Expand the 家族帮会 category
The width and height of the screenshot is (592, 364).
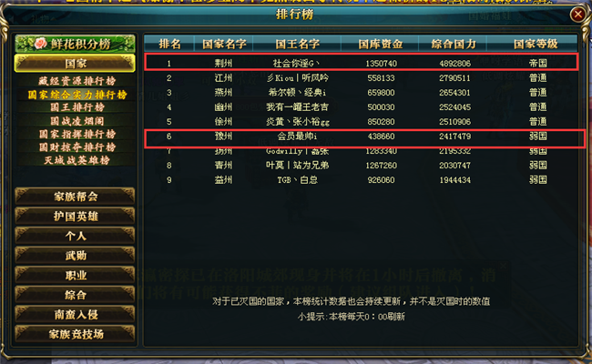tap(75, 197)
